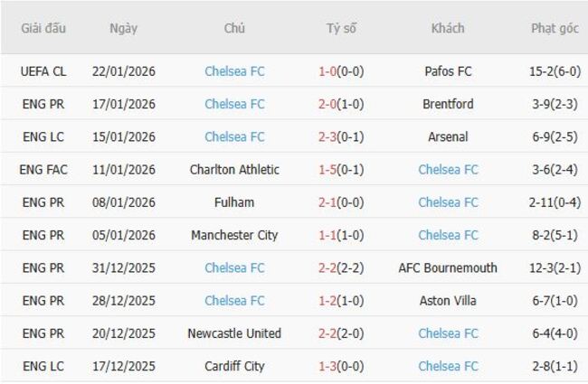This screenshot has width=588, height=384.
Task: Select Chelsea FC in Aston Villa row
Action: (x=234, y=301)
